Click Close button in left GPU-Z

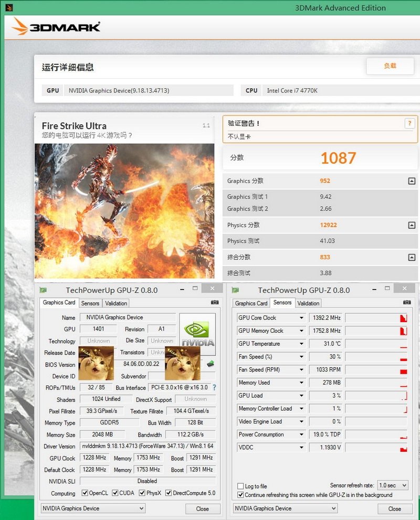coord(203,509)
